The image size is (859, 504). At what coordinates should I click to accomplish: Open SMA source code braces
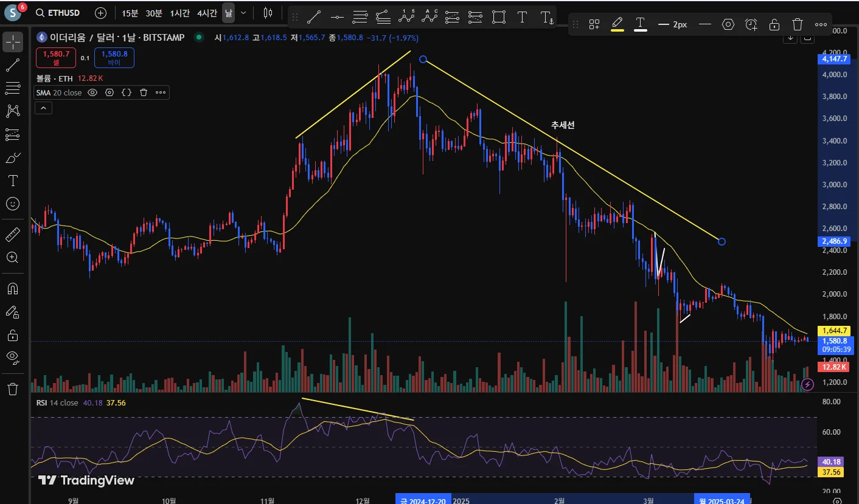coord(127,92)
